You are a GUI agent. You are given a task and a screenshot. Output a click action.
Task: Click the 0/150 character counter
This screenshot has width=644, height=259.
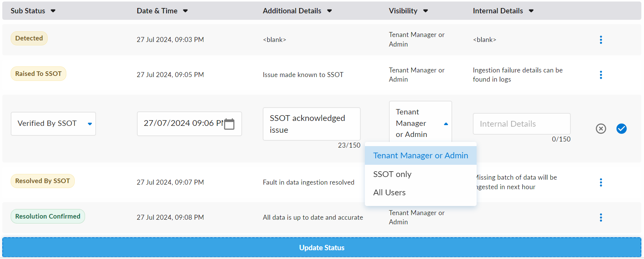561,139
